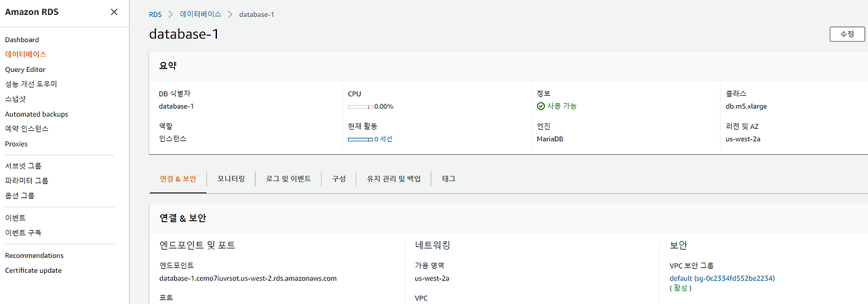Click the 0 세션 link

click(x=383, y=139)
